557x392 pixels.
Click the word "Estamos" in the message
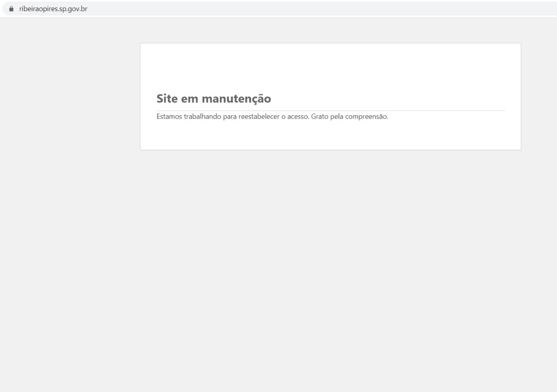pyautogui.click(x=169, y=117)
